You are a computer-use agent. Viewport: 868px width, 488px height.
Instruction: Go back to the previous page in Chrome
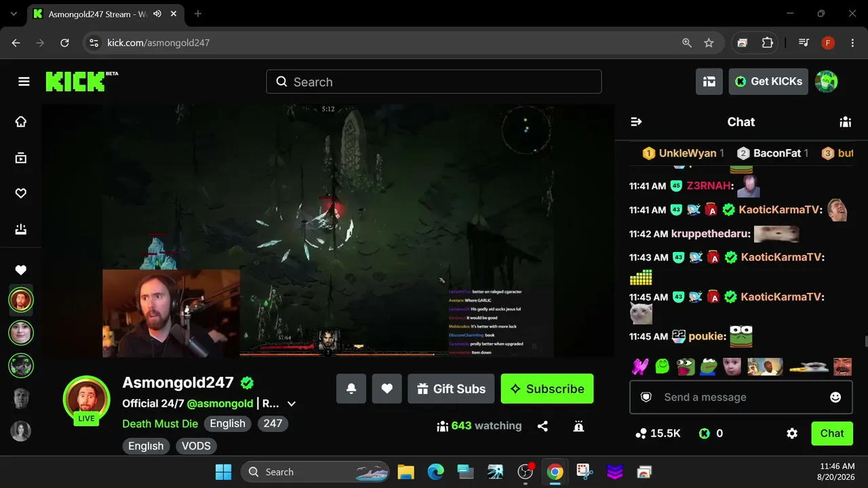pyautogui.click(x=16, y=43)
